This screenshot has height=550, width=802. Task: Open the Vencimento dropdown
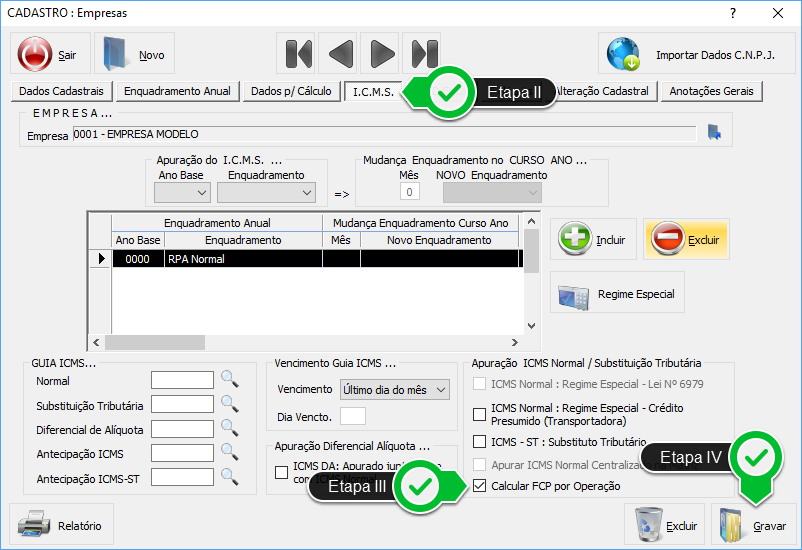point(394,389)
